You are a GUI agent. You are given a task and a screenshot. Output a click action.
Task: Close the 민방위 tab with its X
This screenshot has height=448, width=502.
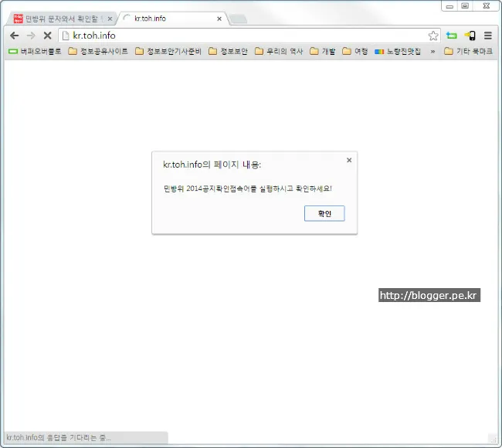(110, 19)
